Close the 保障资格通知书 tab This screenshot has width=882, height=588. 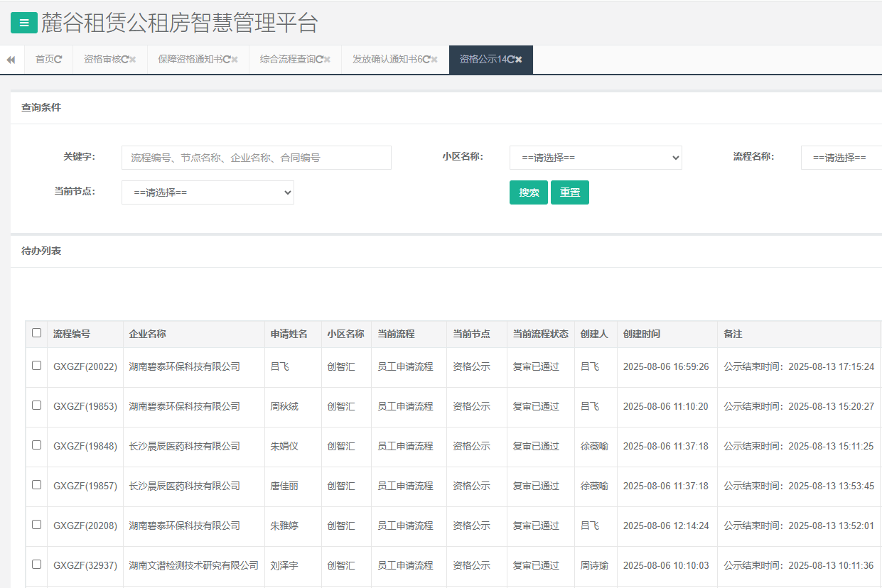235,60
